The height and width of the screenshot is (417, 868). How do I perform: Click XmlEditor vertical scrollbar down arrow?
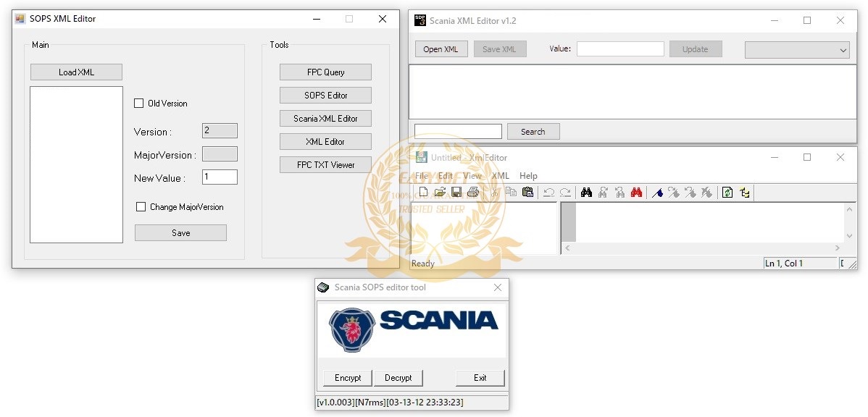(x=850, y=235)
